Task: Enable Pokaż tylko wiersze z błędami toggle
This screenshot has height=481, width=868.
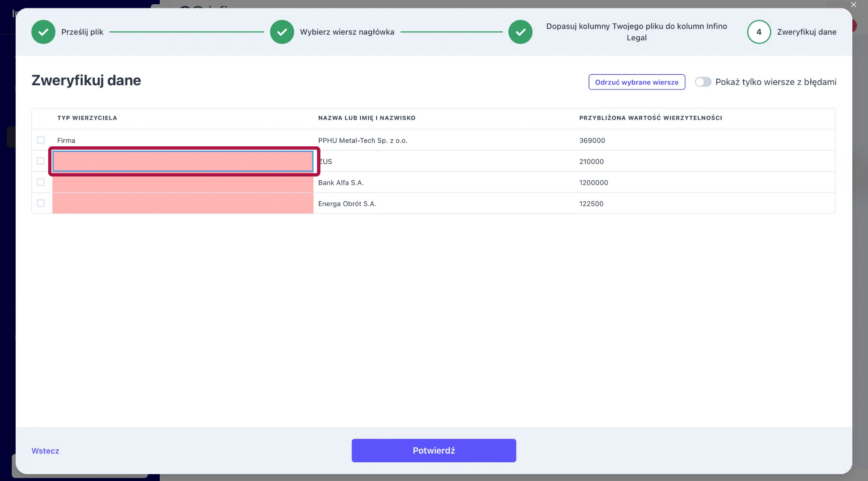Action: tap(703, 82)
